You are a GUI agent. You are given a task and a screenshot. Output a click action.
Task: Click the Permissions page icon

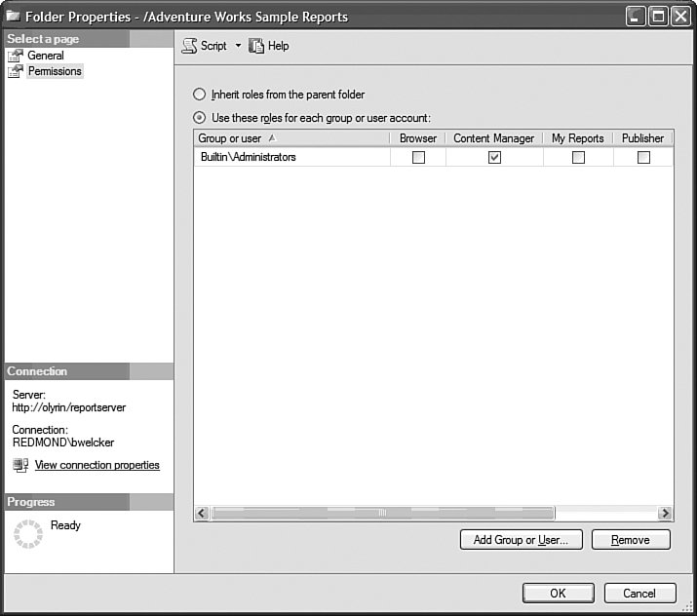(16, 71)
